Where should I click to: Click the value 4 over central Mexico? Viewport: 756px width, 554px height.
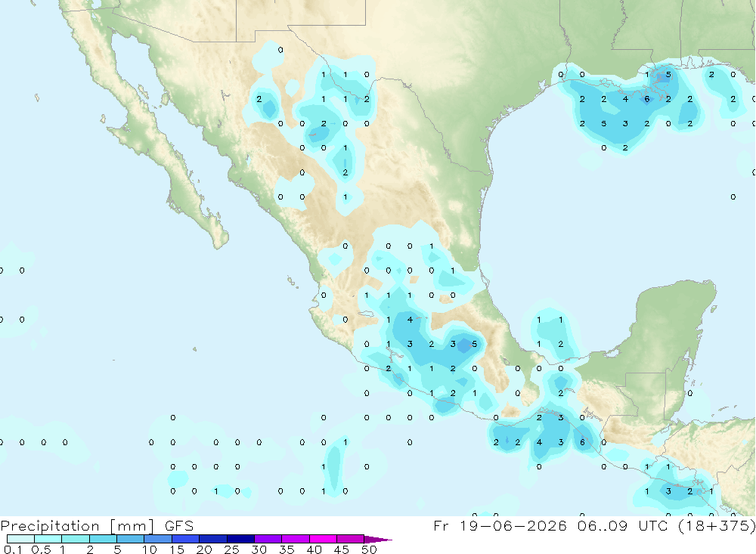(410, 319)
